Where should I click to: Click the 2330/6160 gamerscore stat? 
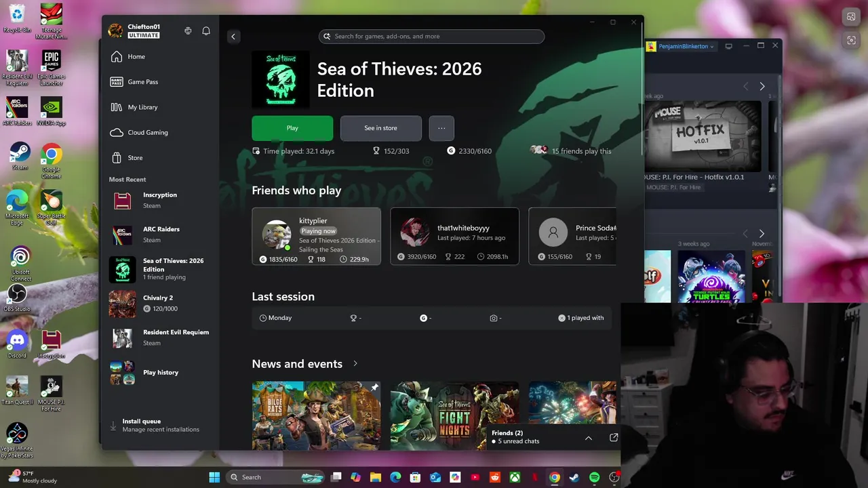(469, 151)
